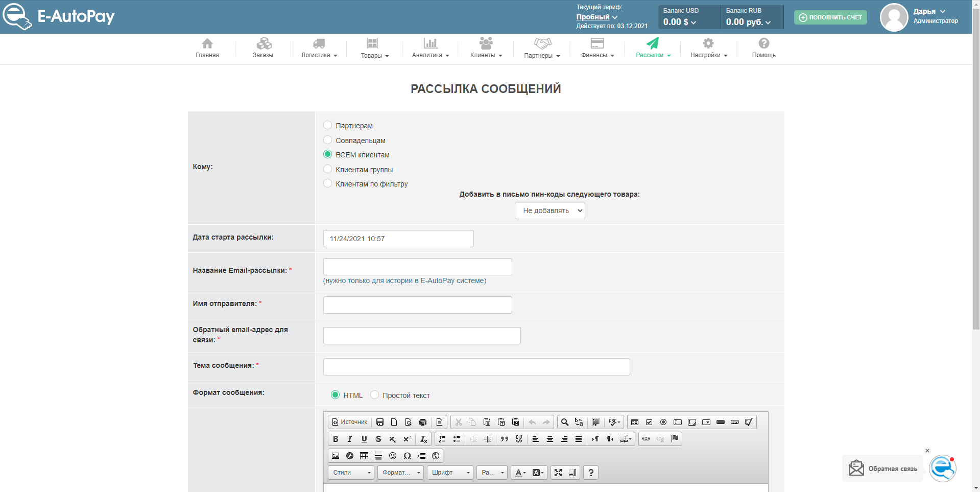Expand the Пробный tariff dropdown

click(596, 17)
